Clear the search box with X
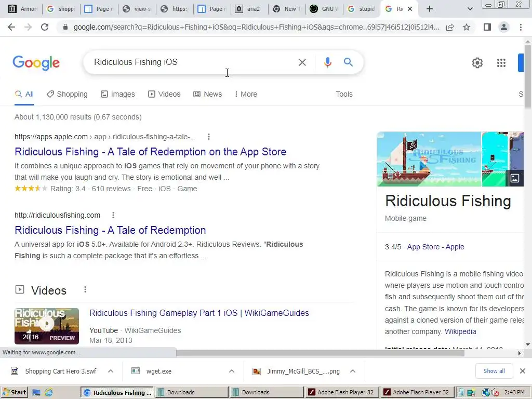This screenshot has height=399, width=532. 302,62
